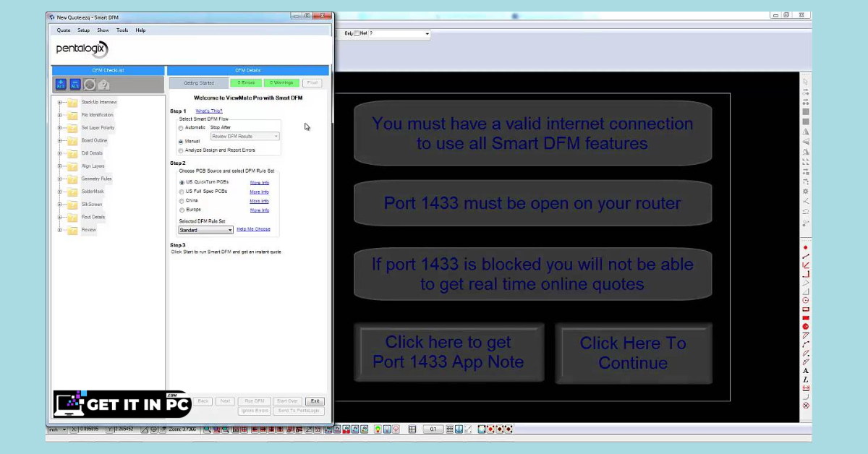Select the red outlined rectangle draw tool
868x454 pixels.
click(806, 309)
